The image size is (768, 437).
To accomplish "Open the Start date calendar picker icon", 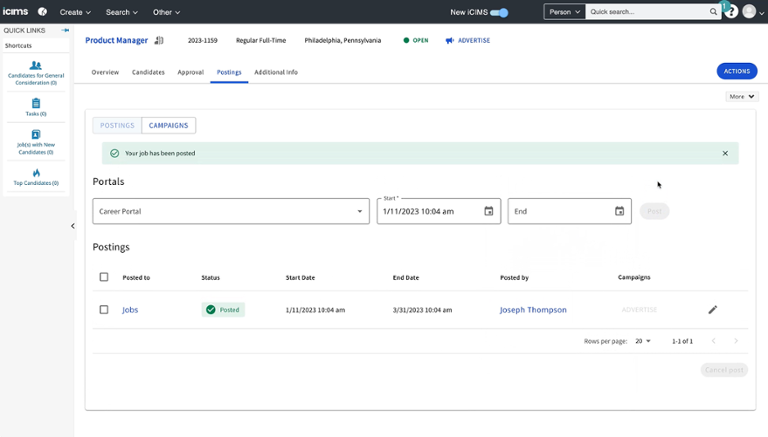I will [x=489, y=211].
